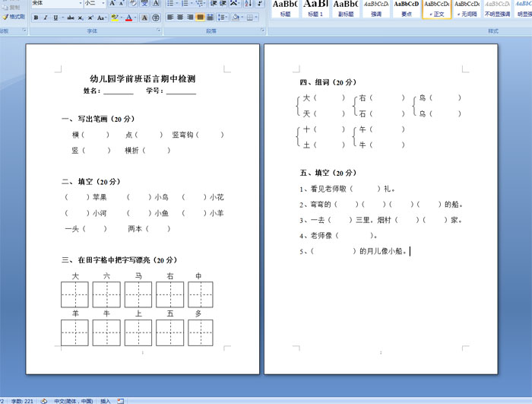Click the increase indent icon
The width and height of the screenshot is (532, 404).
click(223, 3)
